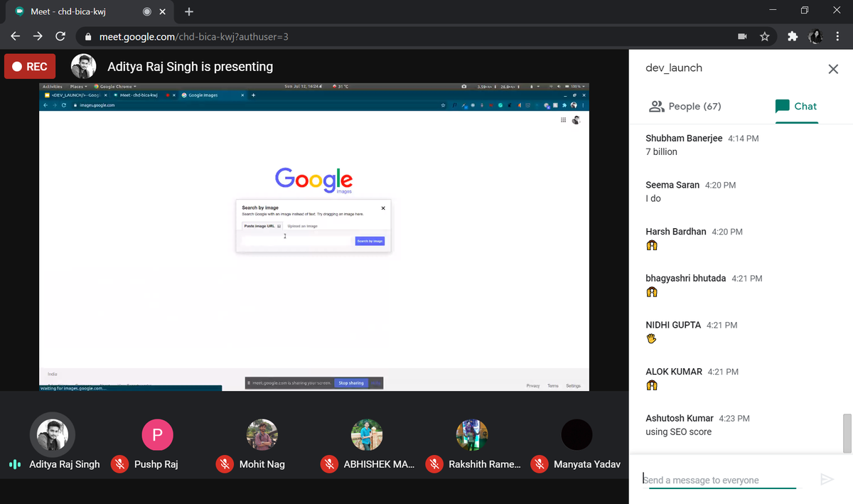Click Aditya Raj Singh's audio indicator icon
Viewport: 853px width, 504px height.
click(14, 464)
